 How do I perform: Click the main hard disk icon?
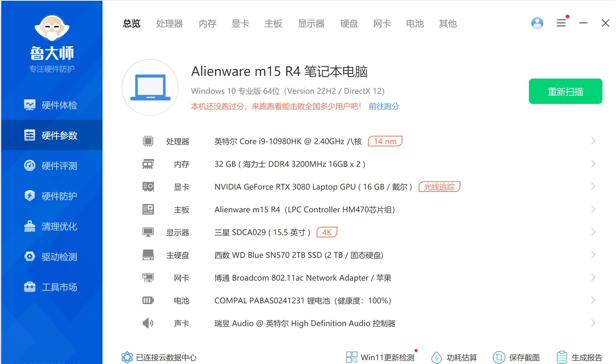[x=148, y=255]
